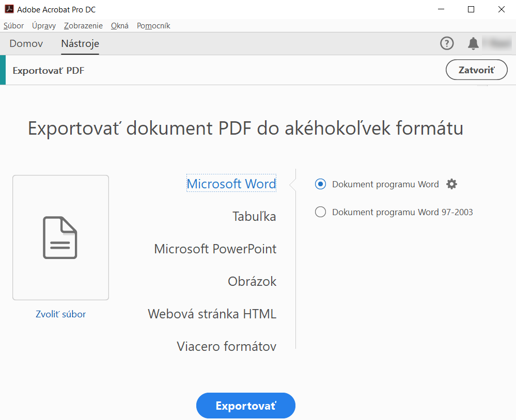
Task: Open the Zobrazenie menu
Action: [x=83, y=25]
